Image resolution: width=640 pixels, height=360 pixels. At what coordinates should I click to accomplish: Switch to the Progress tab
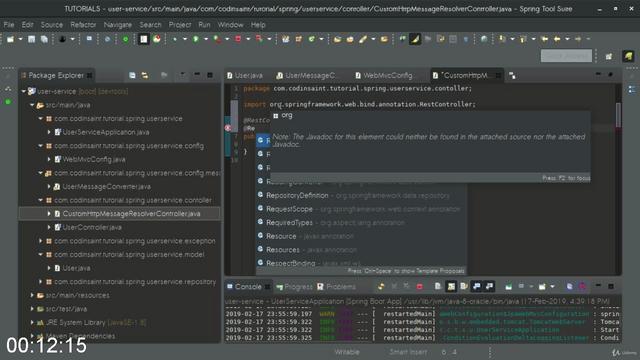pos(294,287)
